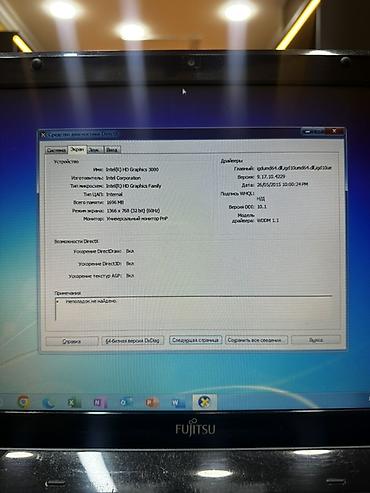This screenshot has height=493, width=370.
Task: Switch to the Система tab
Action: coord(56,150)
